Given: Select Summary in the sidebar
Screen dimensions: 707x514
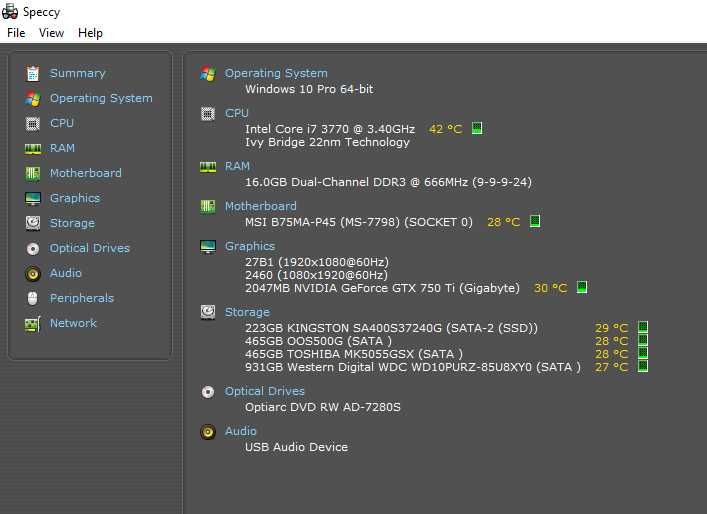Looking at the screenshot, I should coord(78,73).
